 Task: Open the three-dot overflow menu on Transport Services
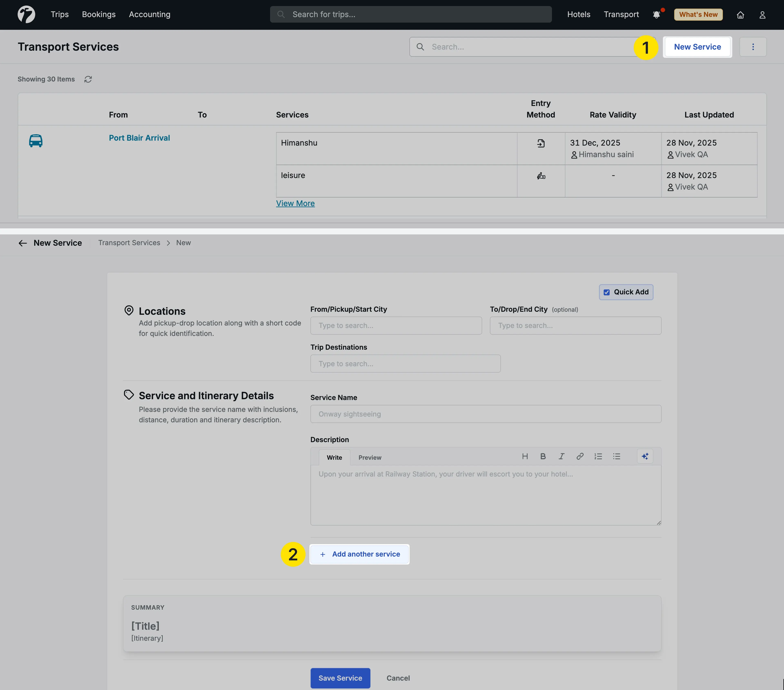coord(753,46)
